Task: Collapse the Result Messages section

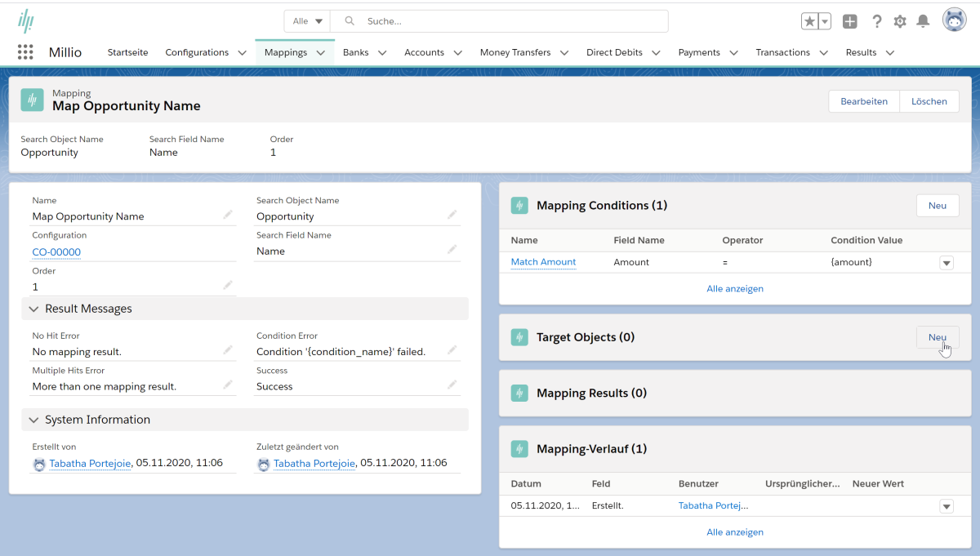Action: point(34,309)
